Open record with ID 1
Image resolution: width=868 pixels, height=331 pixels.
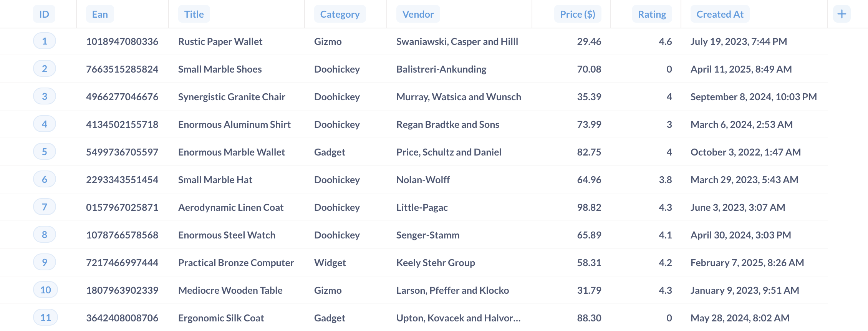(44, 41)
